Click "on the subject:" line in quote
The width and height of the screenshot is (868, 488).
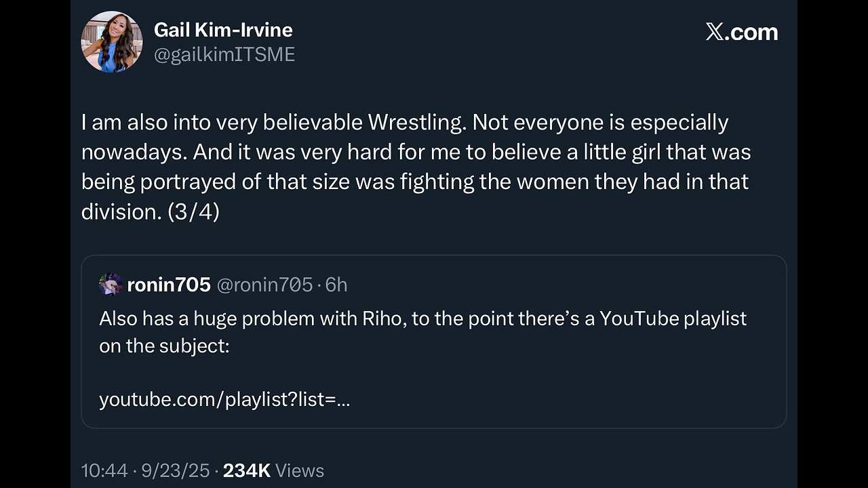(x=164, y=346)
